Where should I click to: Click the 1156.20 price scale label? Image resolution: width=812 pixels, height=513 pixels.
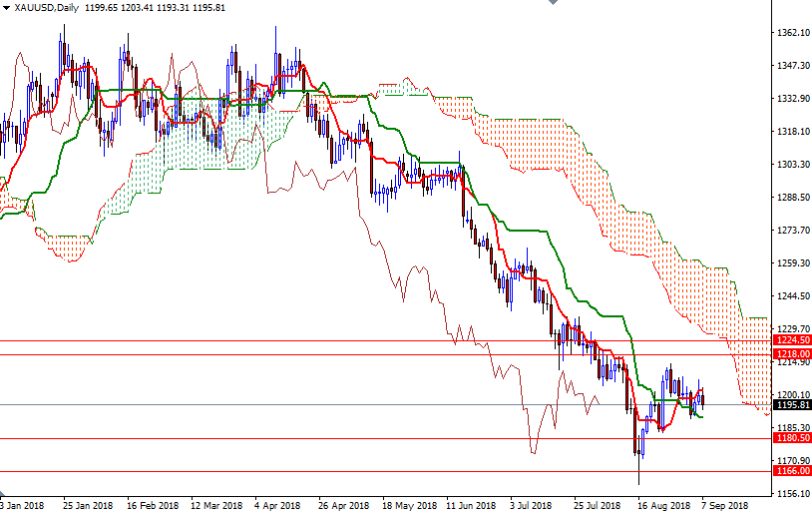coord(792,494)
